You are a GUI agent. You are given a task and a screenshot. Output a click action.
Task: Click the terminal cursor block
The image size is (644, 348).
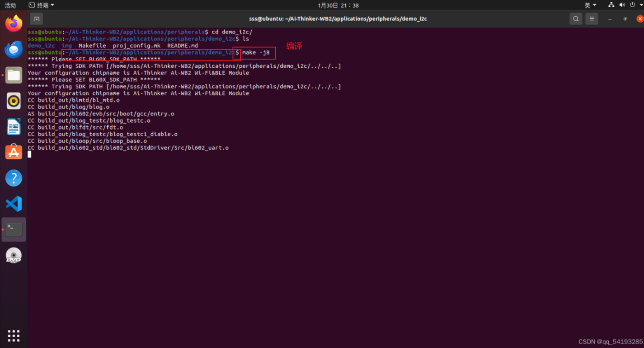[x=29, y=154]
